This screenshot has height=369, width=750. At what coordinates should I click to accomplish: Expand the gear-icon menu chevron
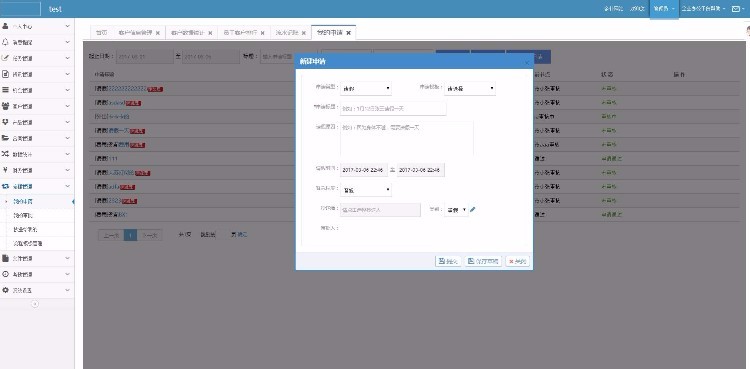click(67, 290)
